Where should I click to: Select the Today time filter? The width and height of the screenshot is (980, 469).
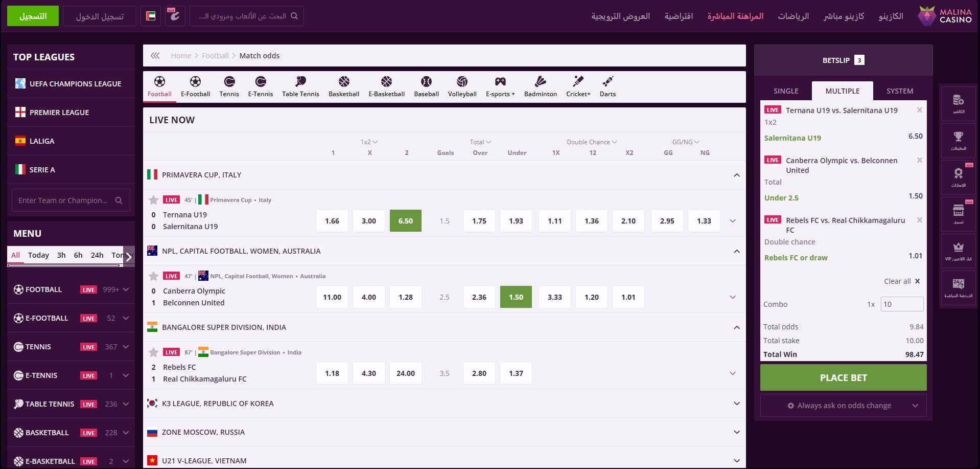(38, 255)
